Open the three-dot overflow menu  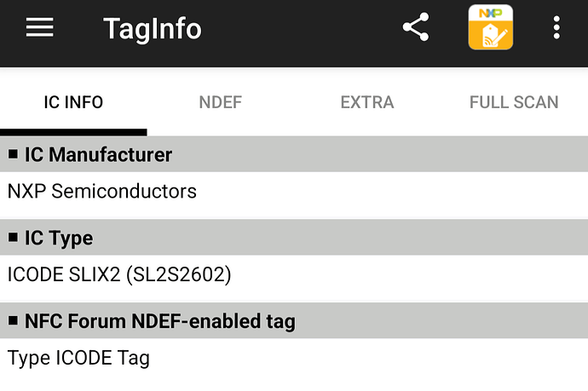click(556, 27)
